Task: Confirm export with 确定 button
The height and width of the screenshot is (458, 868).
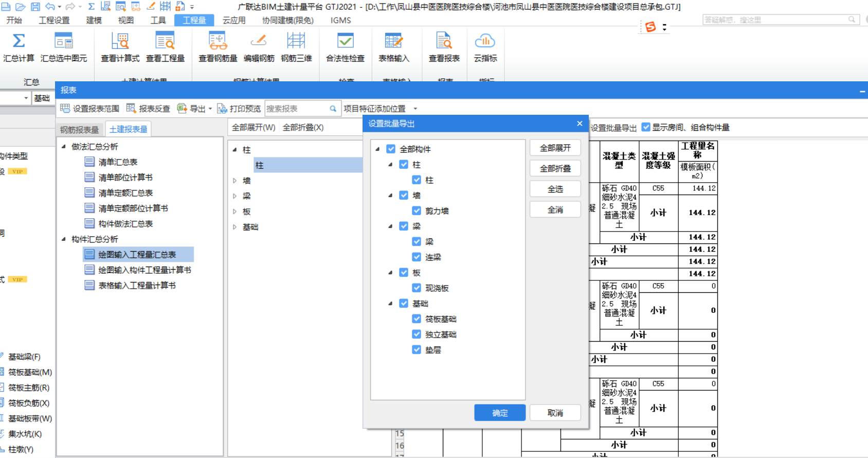Action: point(500,413)
